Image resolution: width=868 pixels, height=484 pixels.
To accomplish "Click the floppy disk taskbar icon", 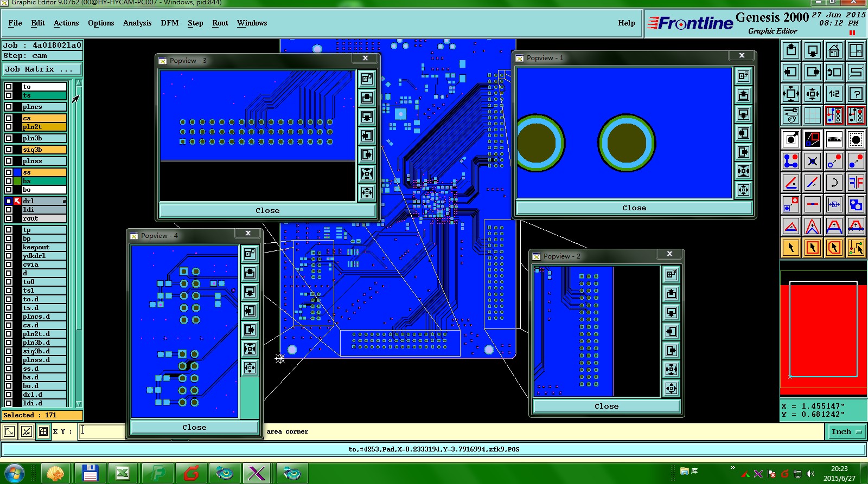I will (x=90, y=473).
